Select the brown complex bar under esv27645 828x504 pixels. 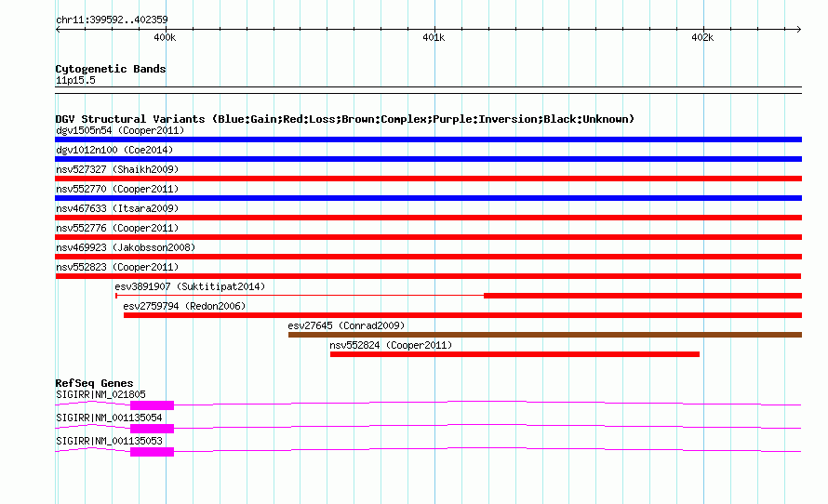click(x=545, y=335)
